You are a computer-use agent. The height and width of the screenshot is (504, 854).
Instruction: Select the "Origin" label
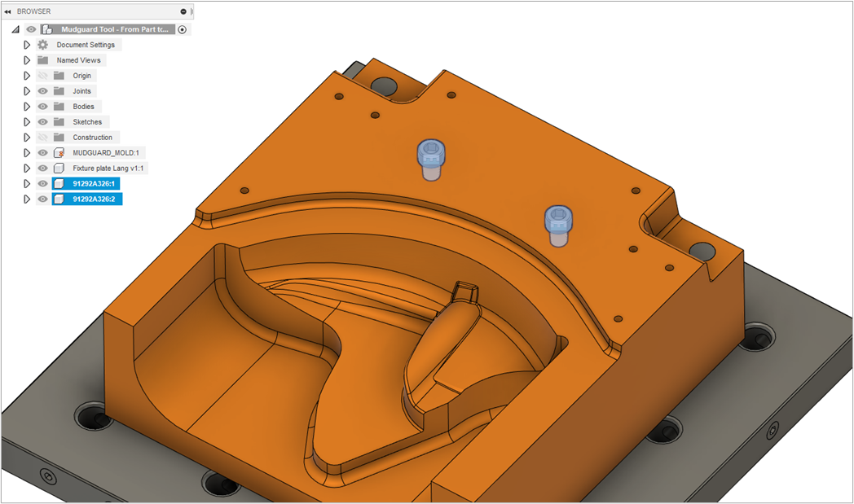[x=82, y=76]
